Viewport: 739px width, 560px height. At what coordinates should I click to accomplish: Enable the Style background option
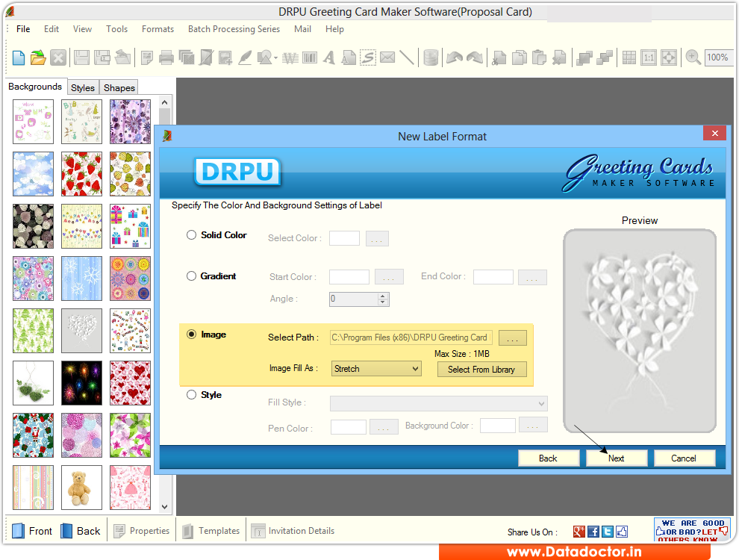[191, 394]
